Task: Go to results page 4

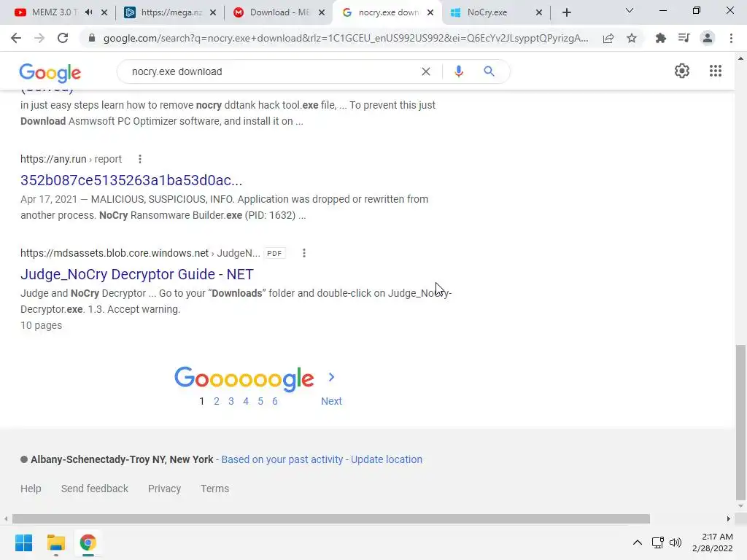Action: 246,402
